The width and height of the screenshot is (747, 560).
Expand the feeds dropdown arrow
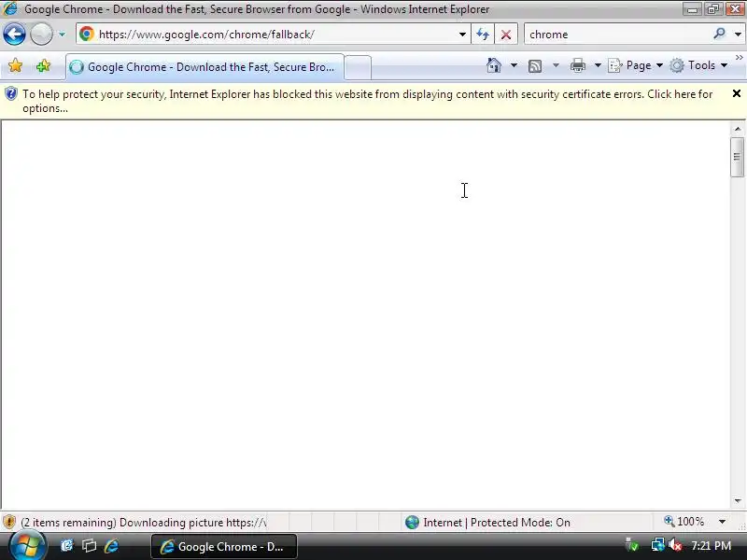[x=556, y=65]
